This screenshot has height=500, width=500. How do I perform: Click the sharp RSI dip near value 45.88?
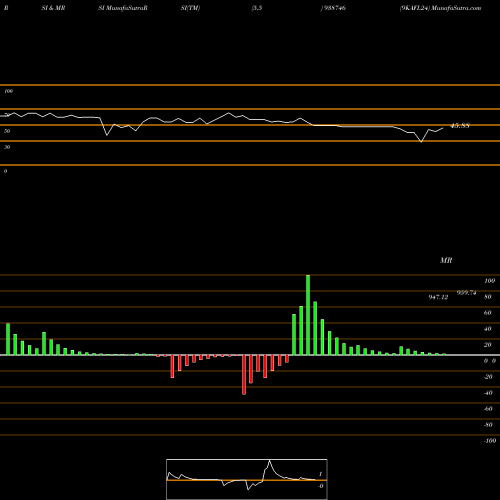(421, 141)
